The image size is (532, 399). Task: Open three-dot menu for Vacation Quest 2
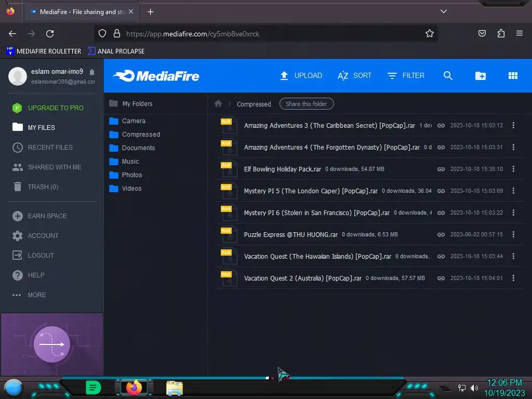(513, 278)
